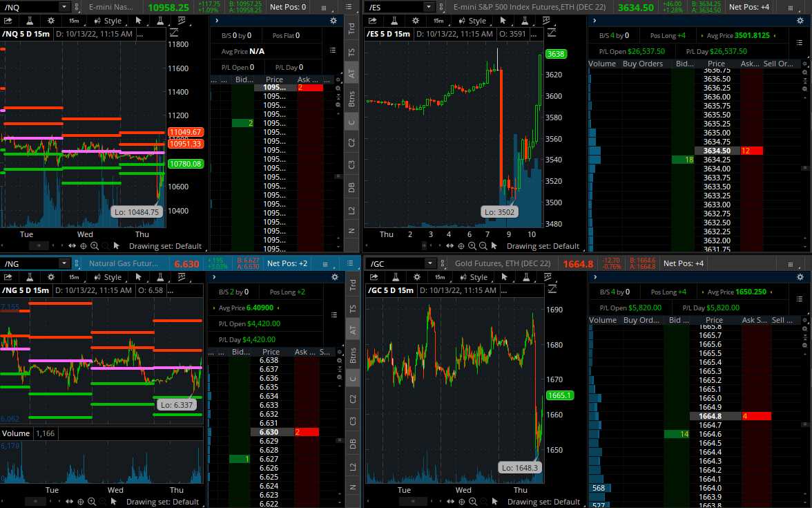
Task: Open the chart settings gear on /NQ chart
Action: [x=50, y=20]
